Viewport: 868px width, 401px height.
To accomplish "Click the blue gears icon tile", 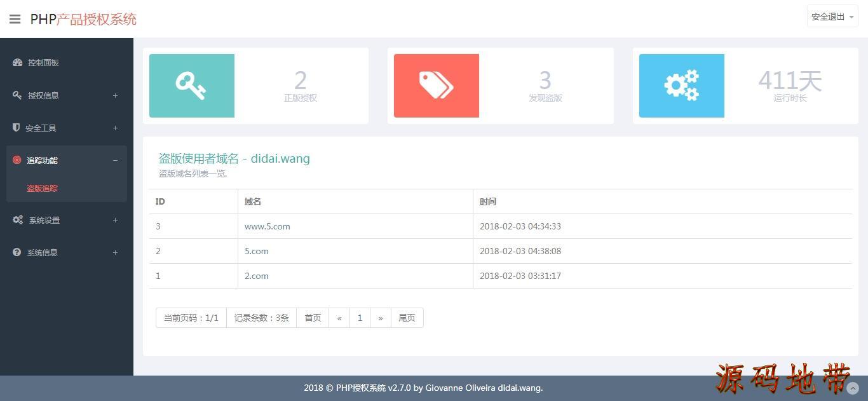I will [681, 86].
